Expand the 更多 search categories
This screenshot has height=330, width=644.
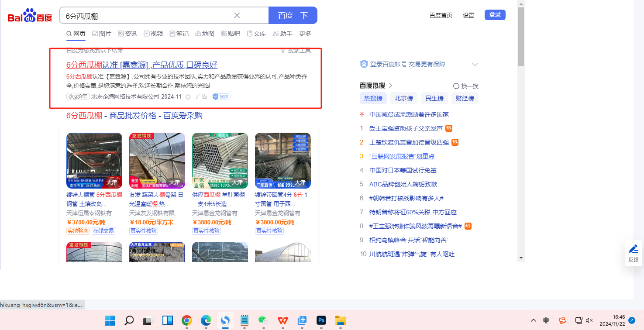click(305, 34)
